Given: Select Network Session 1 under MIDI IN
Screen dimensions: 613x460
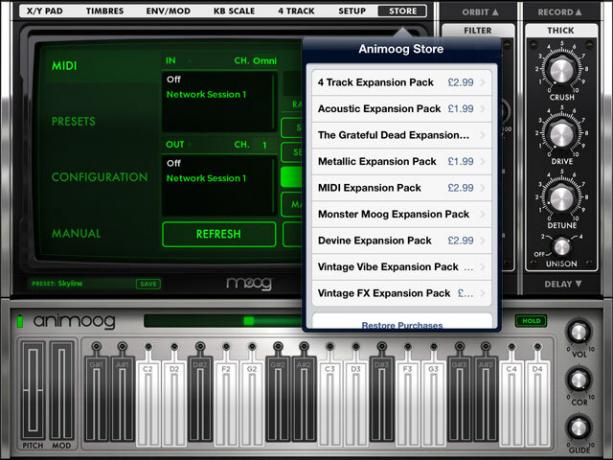Looking at the screenshot, I should coord(206,94).
